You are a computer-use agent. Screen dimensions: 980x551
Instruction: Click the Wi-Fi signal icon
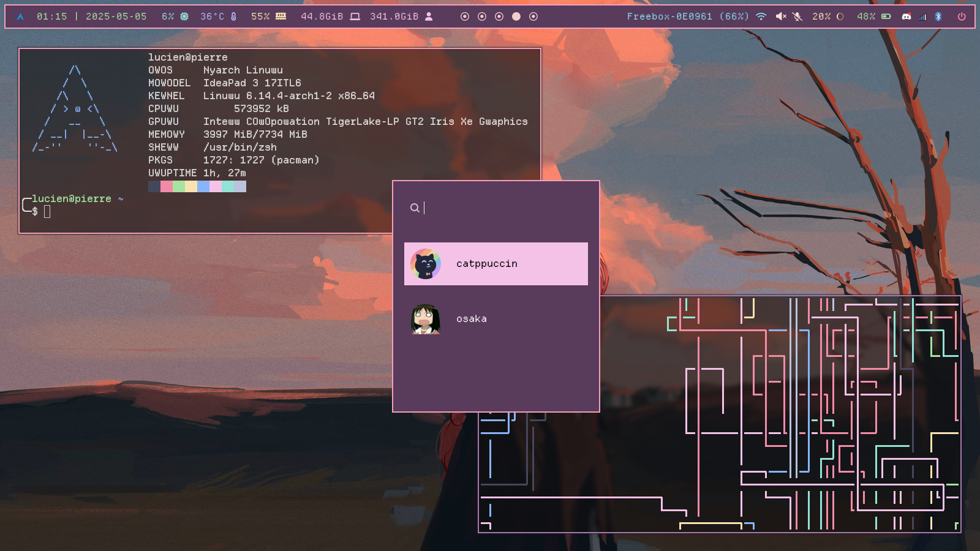pyautogui.click(x=761, y=17)
